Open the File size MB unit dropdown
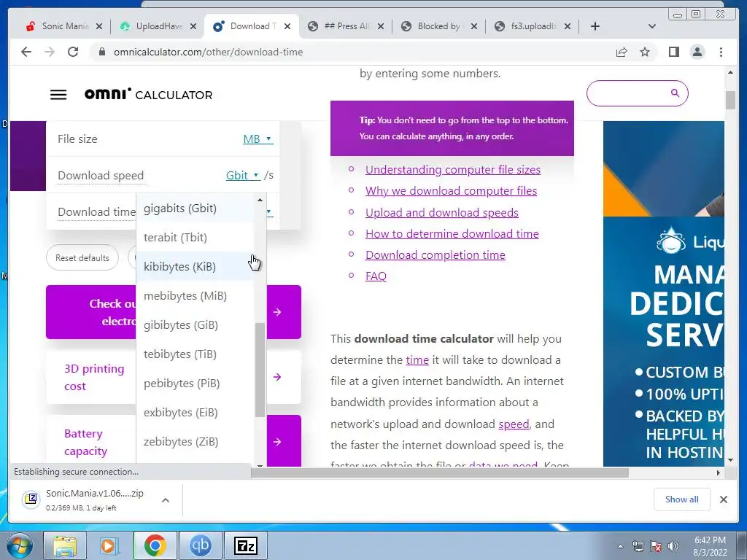Screen dimensions: 747x560 258,139
